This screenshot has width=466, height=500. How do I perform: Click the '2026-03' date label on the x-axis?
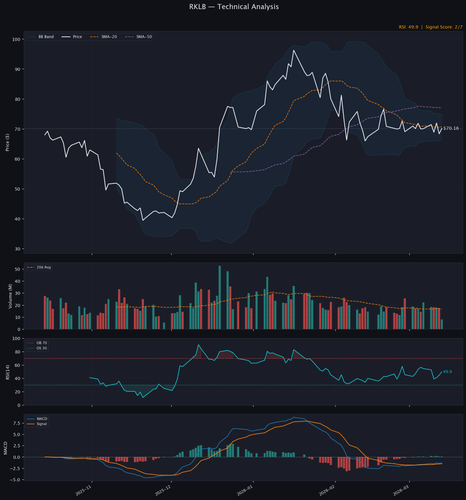click(x=401, y=489)
